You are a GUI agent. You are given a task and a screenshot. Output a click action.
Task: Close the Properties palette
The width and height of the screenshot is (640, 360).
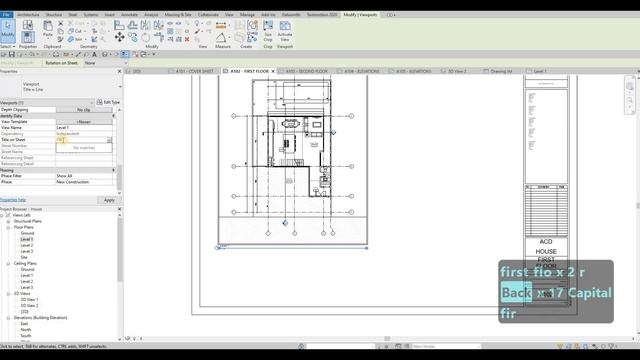[x=120, y=71]
